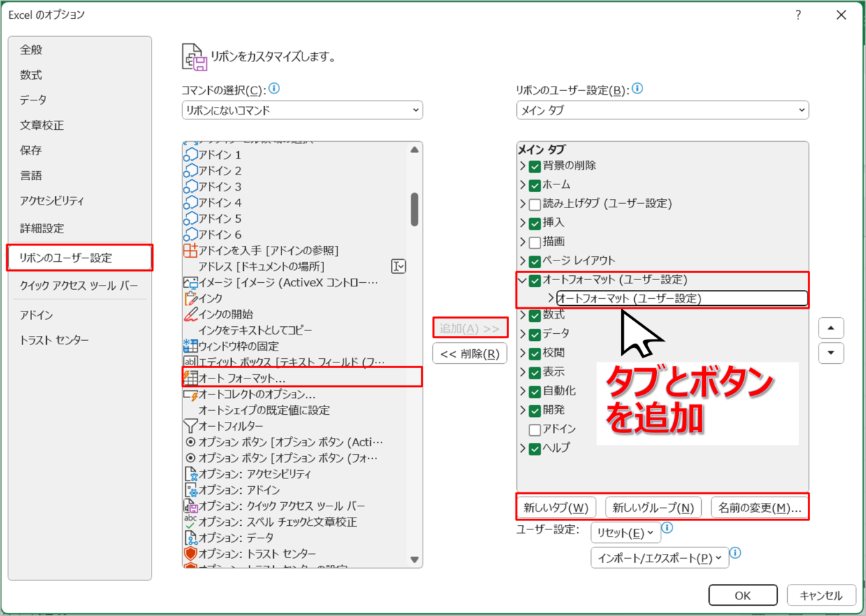Expand the データ tab node
The width and height of the screenshot is (866, 616).
pos(522,334)
